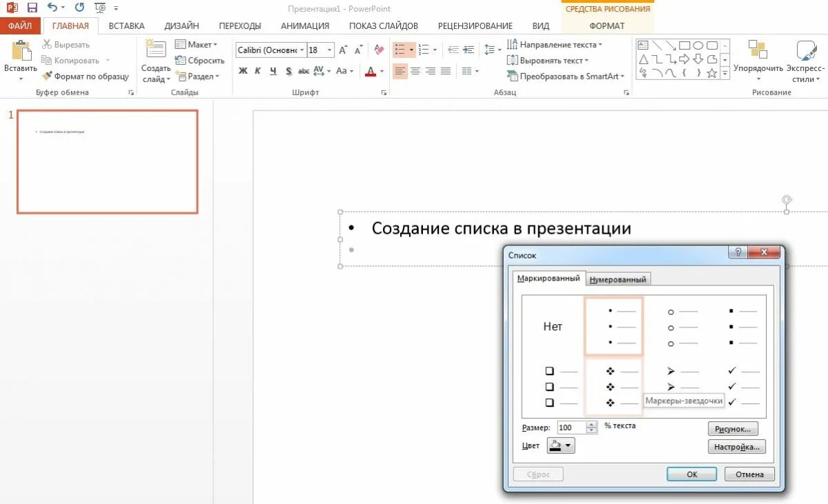Choose the checkmark bullets style
828x504 pixels.
pos(742,387)
